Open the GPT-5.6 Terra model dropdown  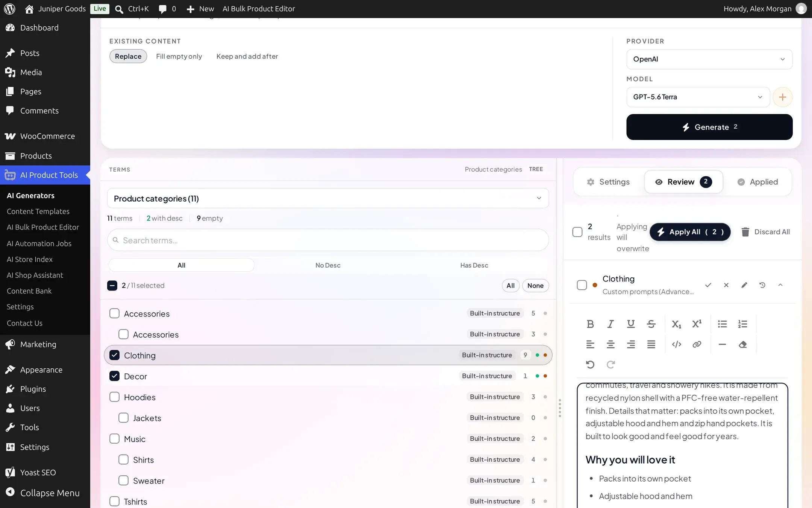pyautogui.click(x=698, y=97)
